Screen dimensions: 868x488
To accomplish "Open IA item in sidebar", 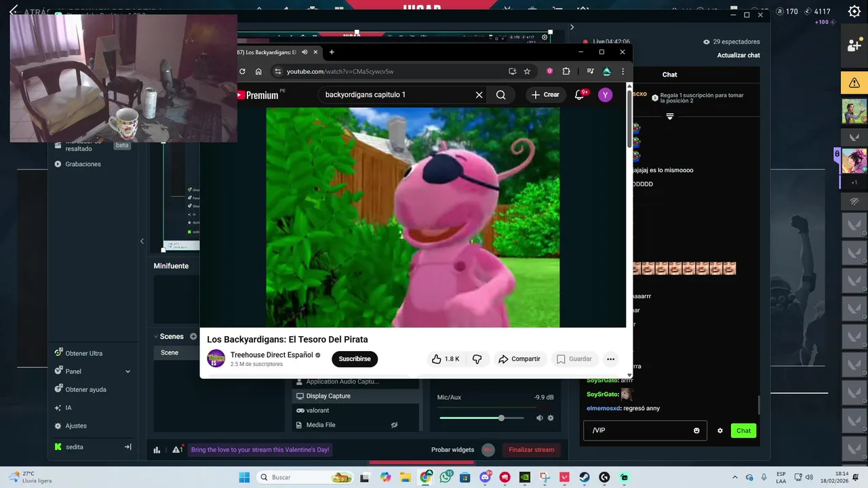I will click(x=68, y=408).
